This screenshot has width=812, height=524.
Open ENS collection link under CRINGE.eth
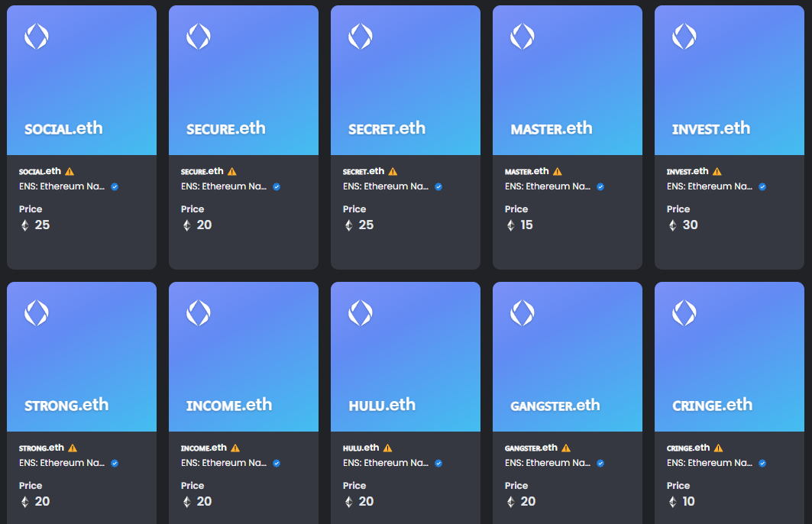pos(710,463)
